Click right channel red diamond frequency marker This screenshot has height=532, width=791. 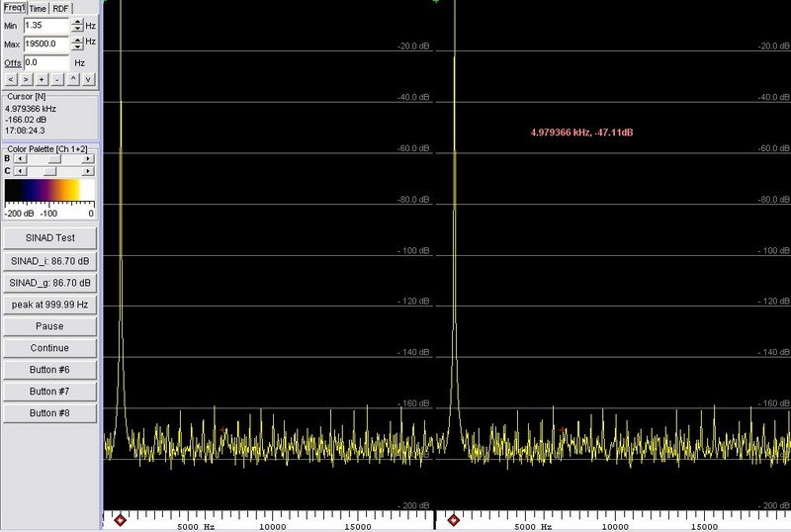click(454, 520)
